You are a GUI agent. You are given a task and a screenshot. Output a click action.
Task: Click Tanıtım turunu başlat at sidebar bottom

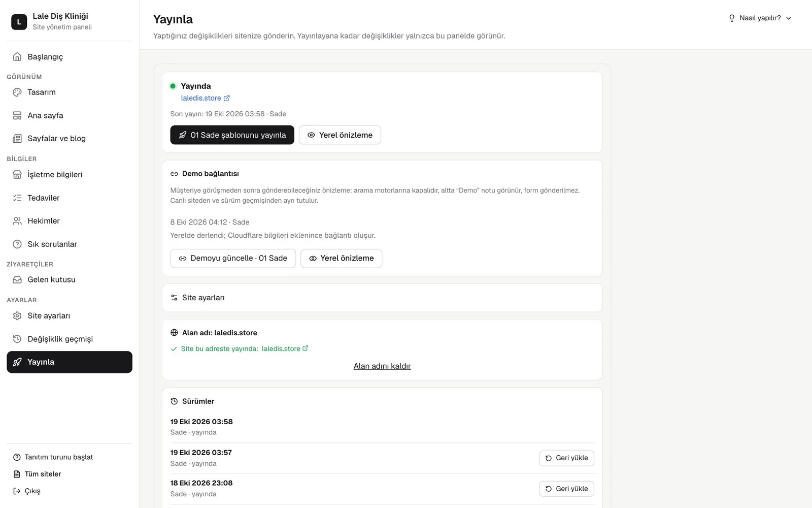tap(53, 457)
